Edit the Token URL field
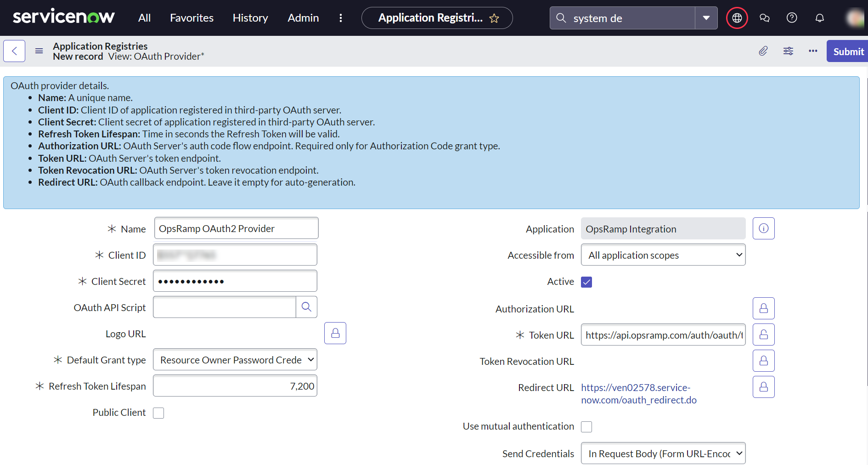 click(663, 335)
